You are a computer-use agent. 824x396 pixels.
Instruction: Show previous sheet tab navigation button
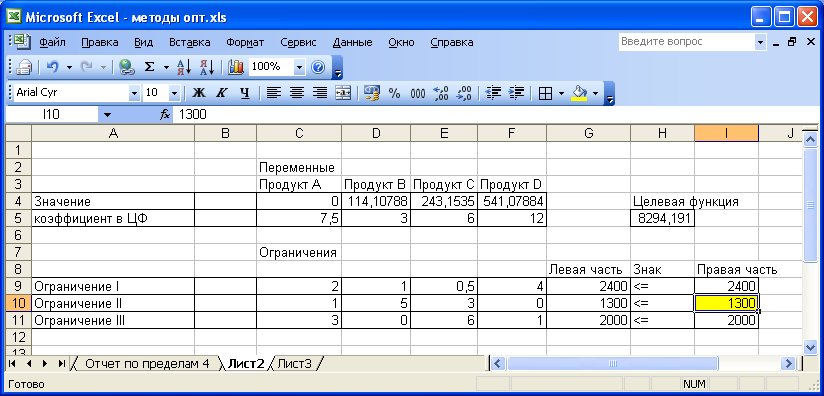(x=29, y=363)
